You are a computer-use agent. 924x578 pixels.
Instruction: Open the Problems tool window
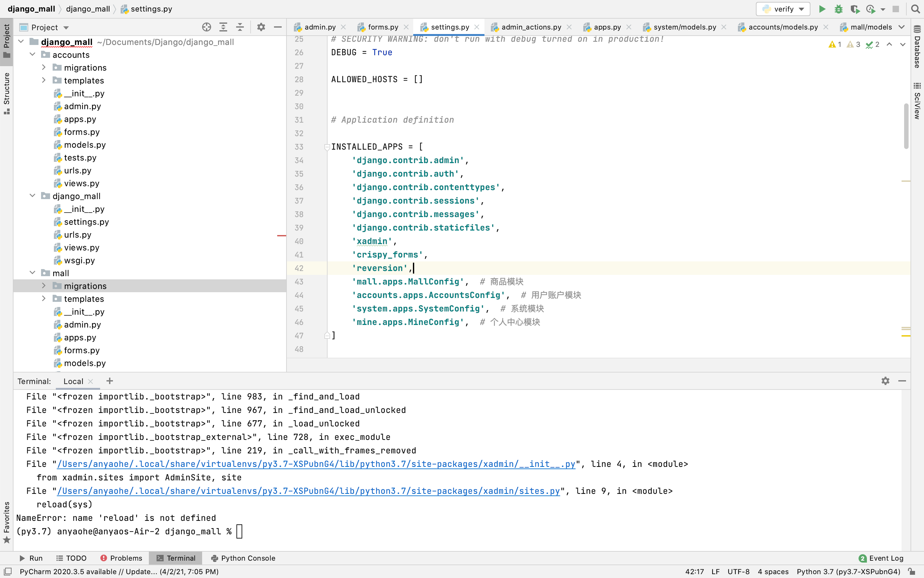(121, 558)
